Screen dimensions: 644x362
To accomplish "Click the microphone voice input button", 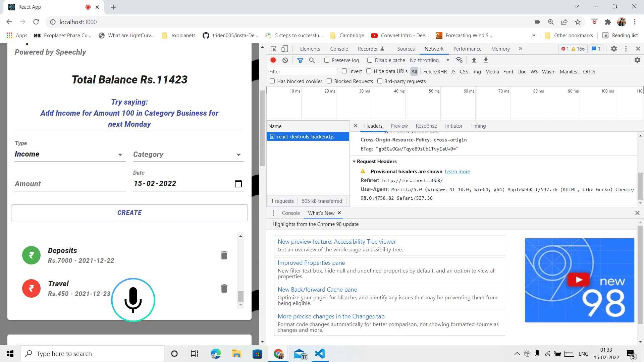I will 133,300.
